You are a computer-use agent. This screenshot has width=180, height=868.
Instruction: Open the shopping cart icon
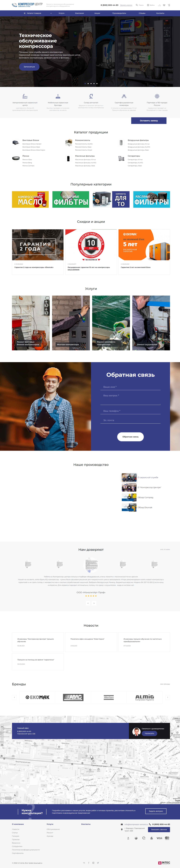(169, 5)
